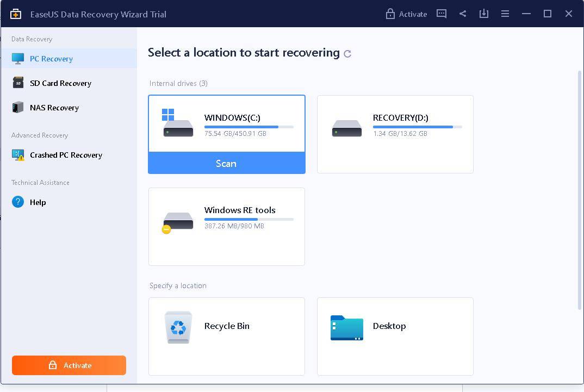Pick Recycle Bin as recovery location
Image resolution: width=584 pixels, height=392 pixels.
tap(226, 336)
